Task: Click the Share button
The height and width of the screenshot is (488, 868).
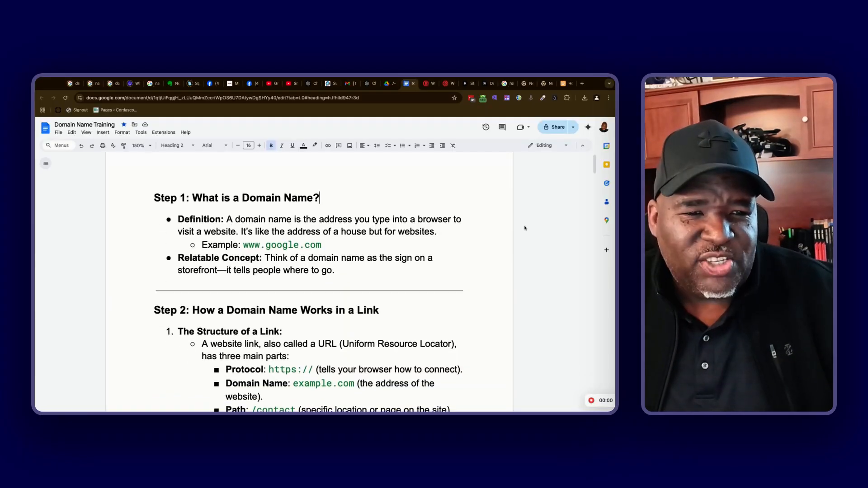Action: tap(553, 127)
